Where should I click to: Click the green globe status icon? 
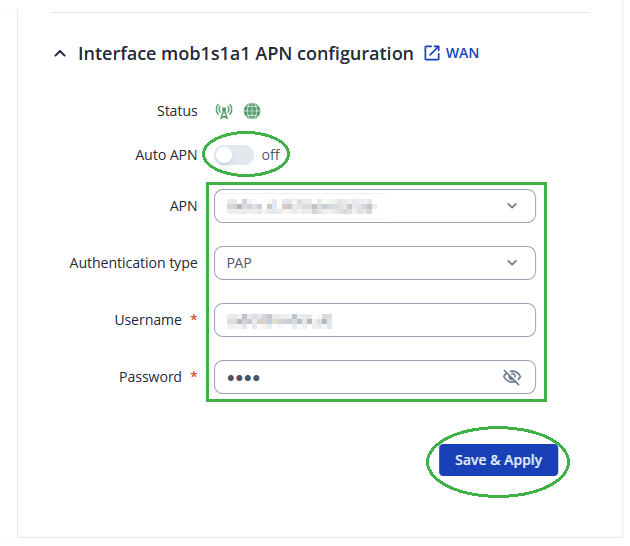point(252,111)
